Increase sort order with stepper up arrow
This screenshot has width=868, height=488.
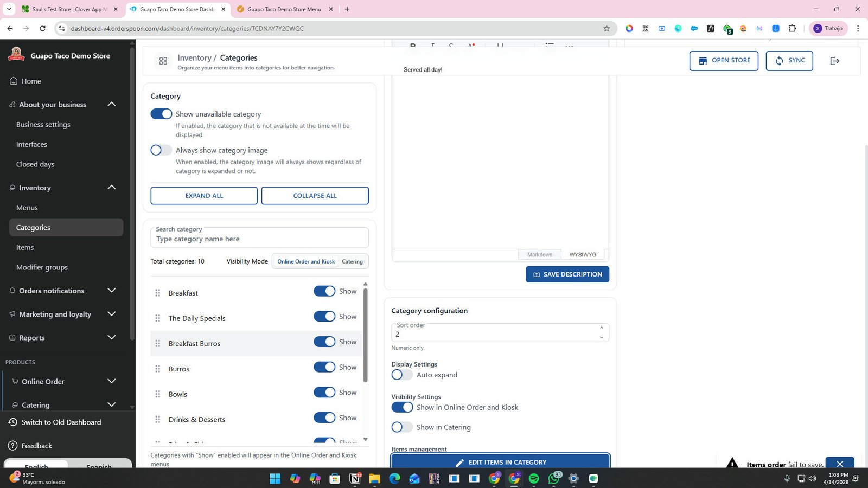pyautogui.click(x=601, y=328)
